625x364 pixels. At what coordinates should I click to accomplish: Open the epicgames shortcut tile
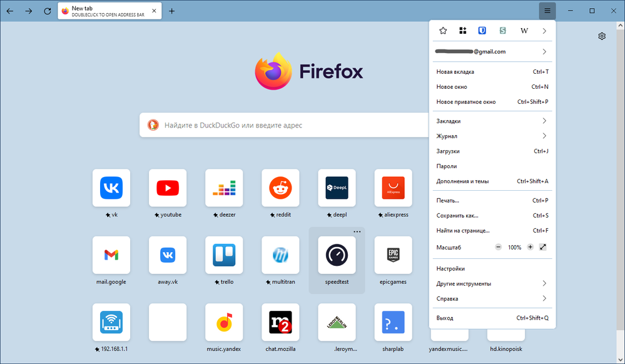(394, 255)
